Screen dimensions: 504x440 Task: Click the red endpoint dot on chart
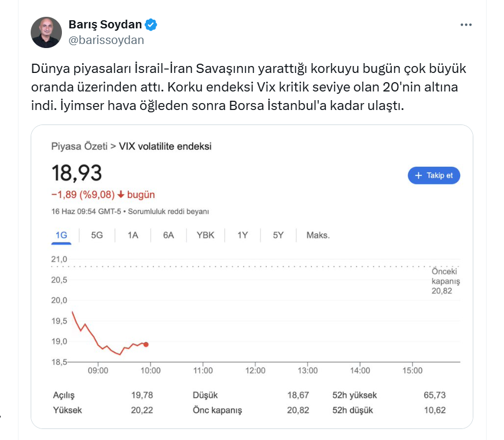pyautogui.click(x=146, y=344)
